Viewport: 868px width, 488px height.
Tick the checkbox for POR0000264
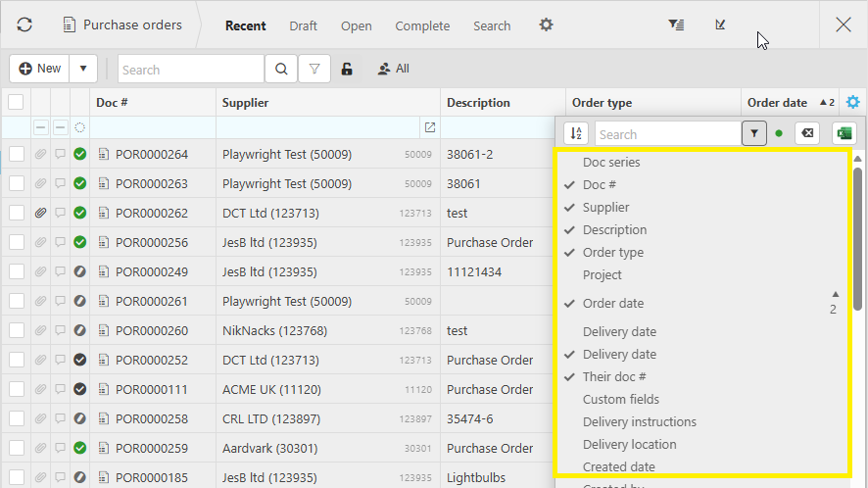tap(17, 154)
